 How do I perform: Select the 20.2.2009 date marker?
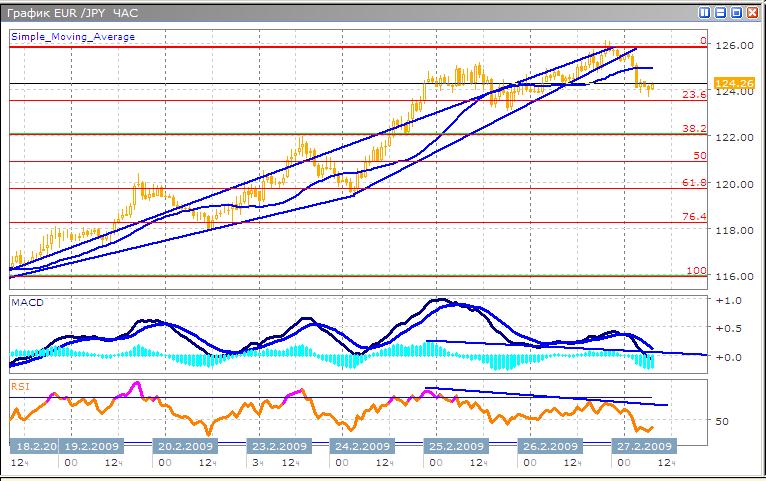tap(183, 446)
